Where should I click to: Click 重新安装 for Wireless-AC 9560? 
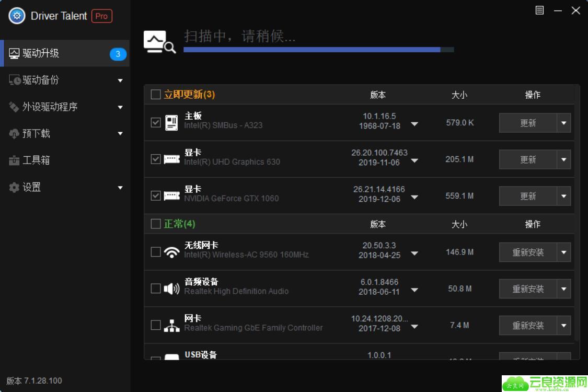coord(528,252)
